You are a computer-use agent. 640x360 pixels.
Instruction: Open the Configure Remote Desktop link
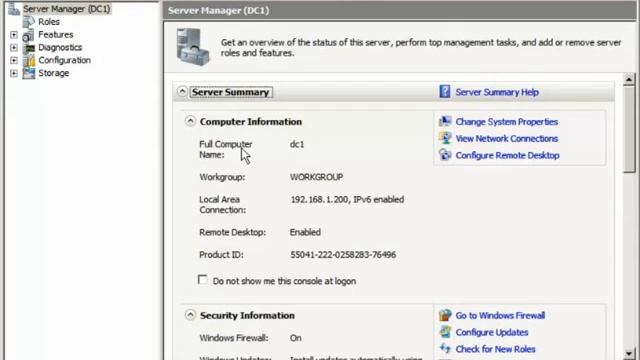pyautogui.click(x=507, y=155)
